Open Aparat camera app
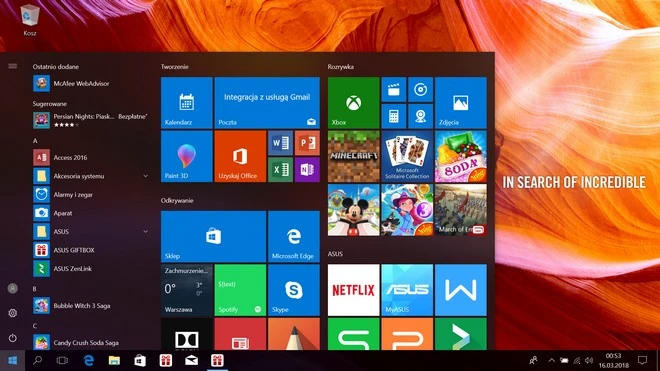 pyautogui.click(x=91, y=213)
